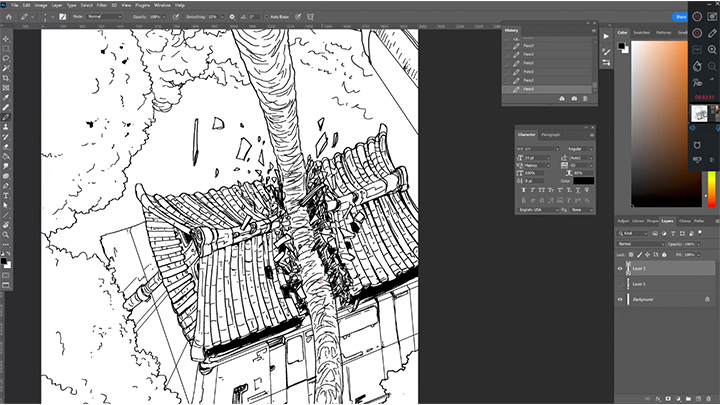Screen dimensions: 720x405
Task: Select the Eraser tool
Action: coord(6,147)
